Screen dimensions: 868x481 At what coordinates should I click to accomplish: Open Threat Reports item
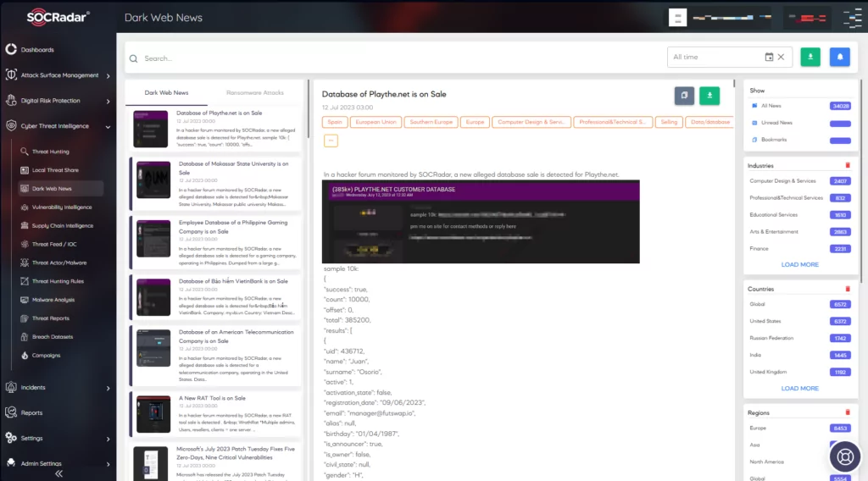click(x=50, y=318)
